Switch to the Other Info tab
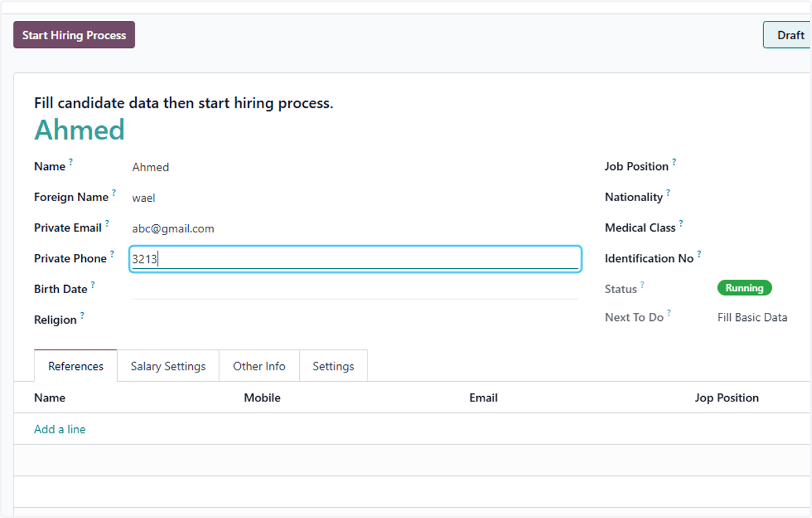This screenshot has height=518, width=812. (x=259, y=366)
